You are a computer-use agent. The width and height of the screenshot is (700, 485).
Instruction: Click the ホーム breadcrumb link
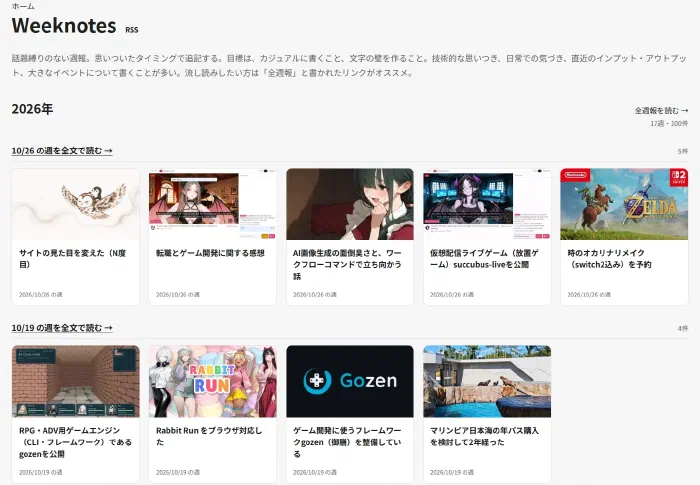coord(23,6)
